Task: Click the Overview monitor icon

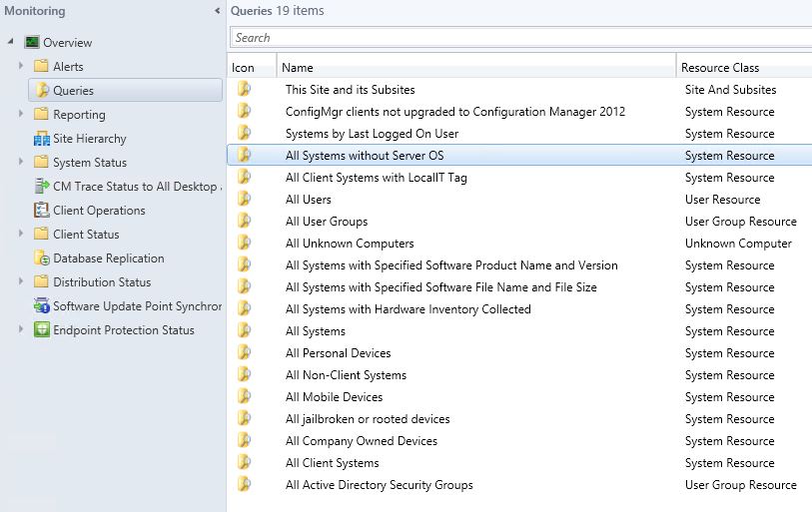Action: pos(32,43)
